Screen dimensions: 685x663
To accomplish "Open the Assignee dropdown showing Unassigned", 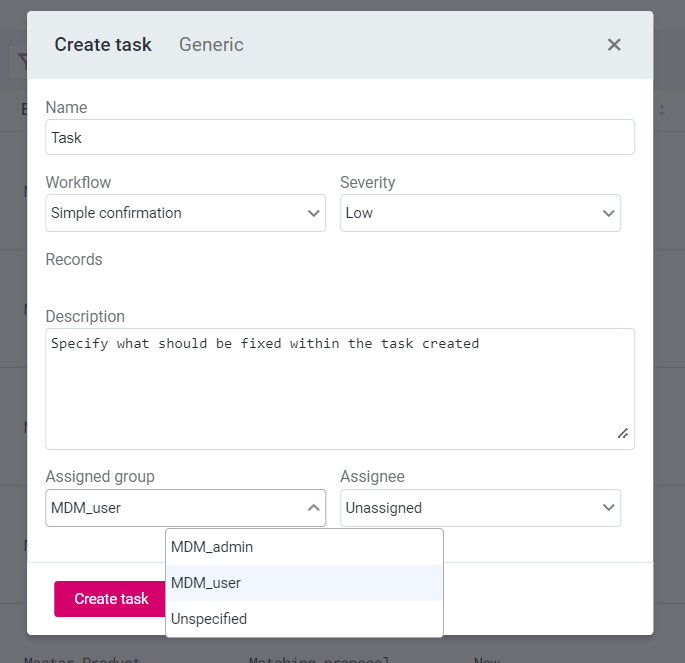I will coord(480,508).
